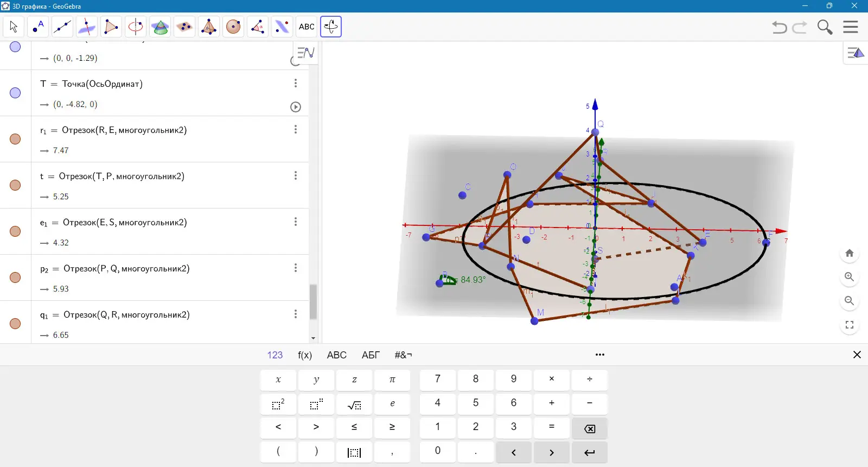Select the Pyramid tool
Viewport: 868px width, 467px height.
tap(209, 27)
